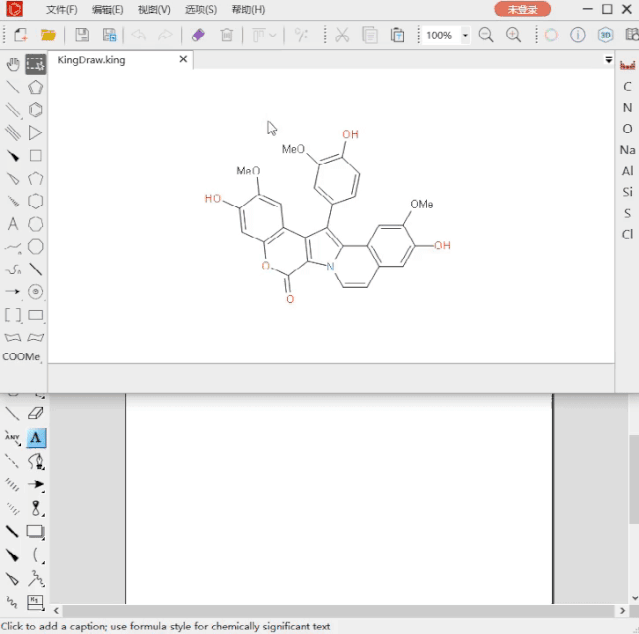Image resolution: width=639 pixels, height=634 pixels.
Task: Click the eraser icon in top toolbar
Action: coord(198,35)
